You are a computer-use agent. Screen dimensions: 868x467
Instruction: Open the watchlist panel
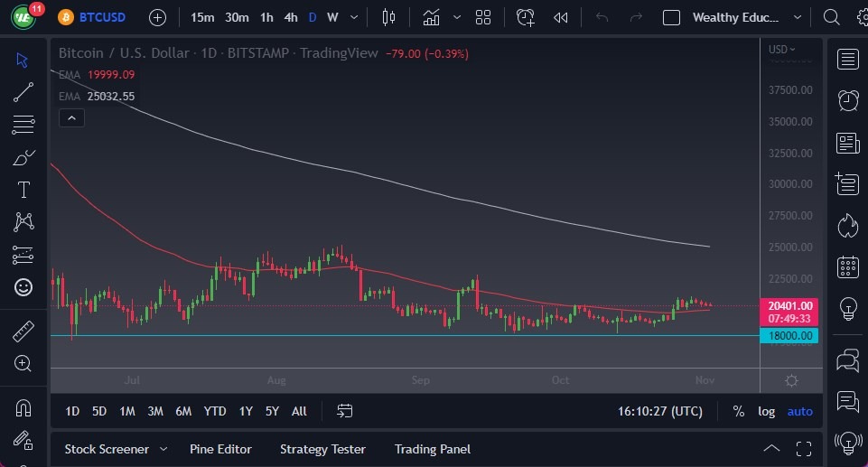point(847,60)
